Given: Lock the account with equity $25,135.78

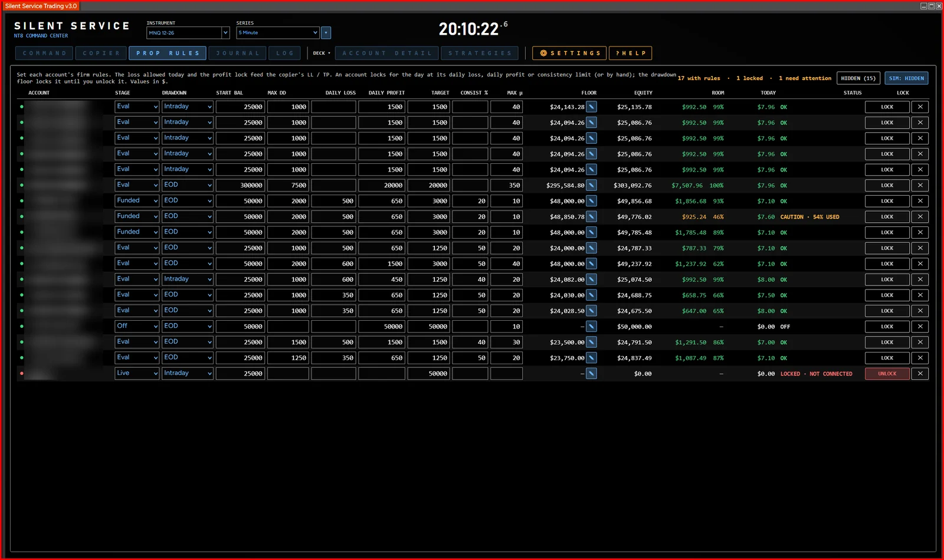Looking at the screenshot, I should click(887, 107).
